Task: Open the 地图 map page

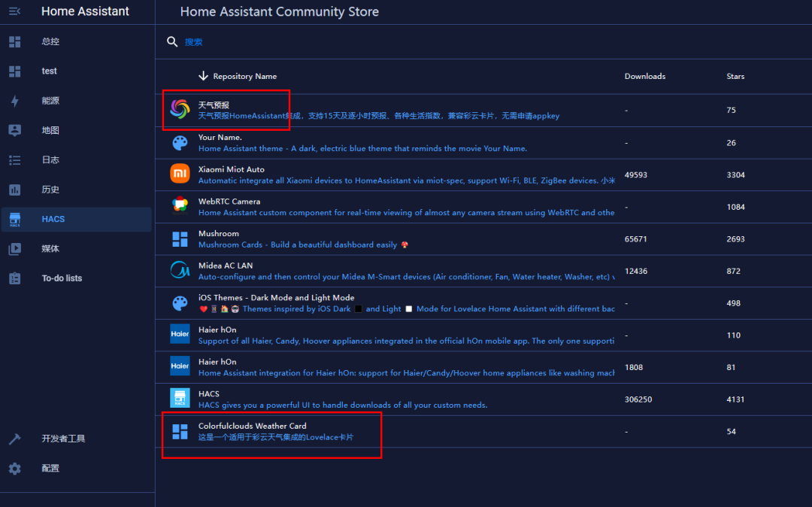Action: click(76, 130)
